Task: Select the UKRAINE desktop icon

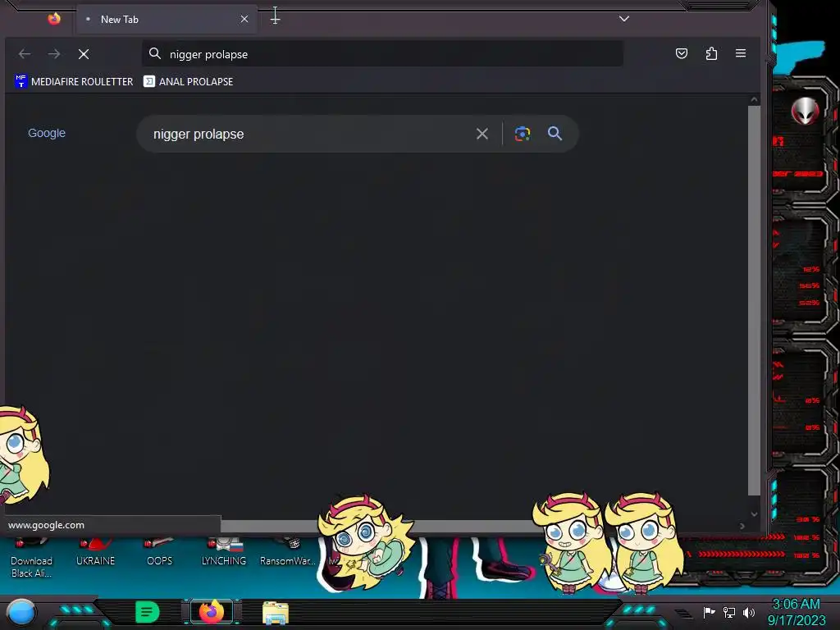Action: click(95, 552)
